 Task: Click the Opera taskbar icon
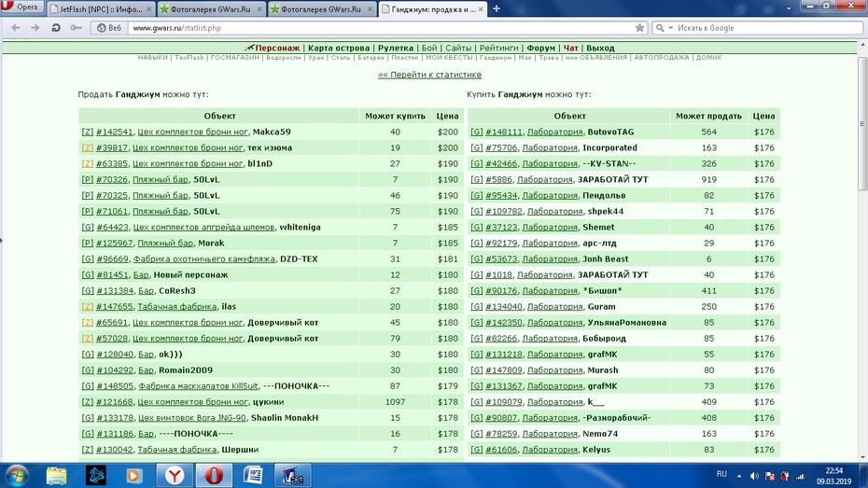click(214, 475)
